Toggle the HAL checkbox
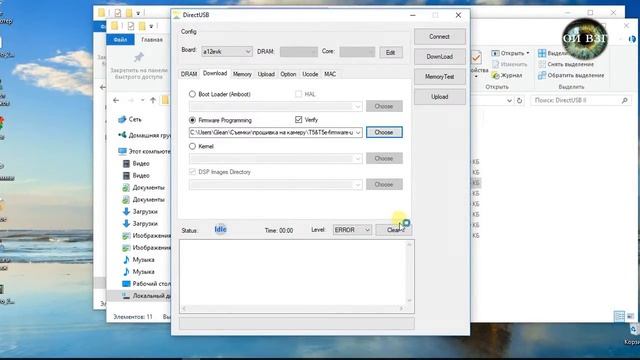640x360 pixels. tap(298, 94)
